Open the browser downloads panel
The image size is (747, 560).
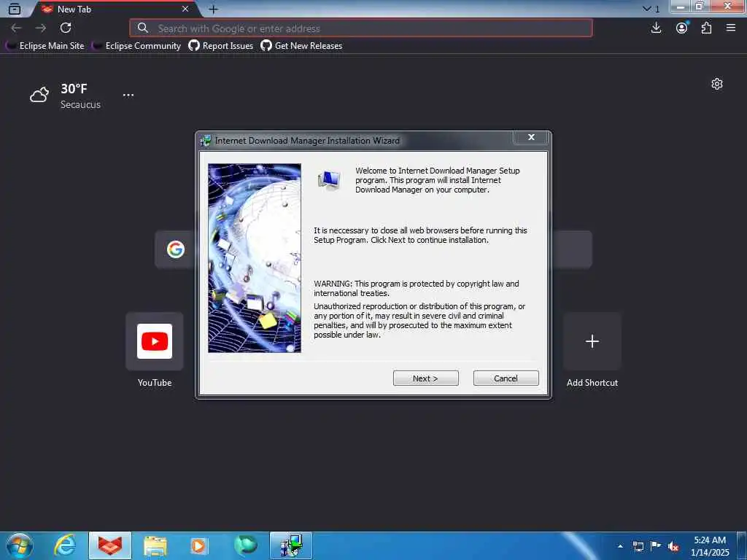coord(656,28)
